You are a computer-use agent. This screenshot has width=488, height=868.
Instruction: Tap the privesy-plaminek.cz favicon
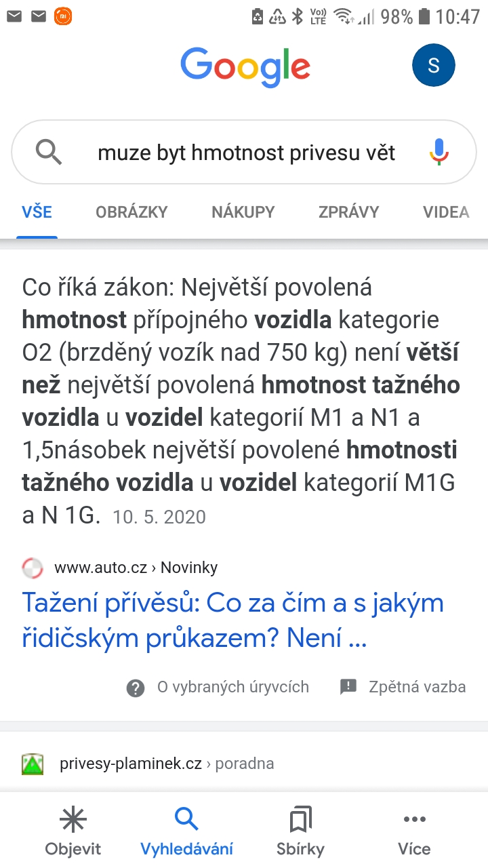[33, 764]
